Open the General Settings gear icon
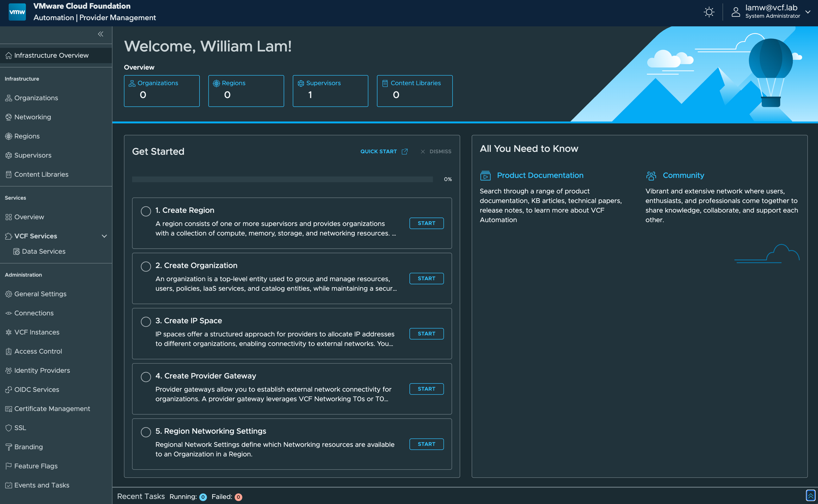The height and width of the screenshot is (504, 818). [x=9, y=294]
